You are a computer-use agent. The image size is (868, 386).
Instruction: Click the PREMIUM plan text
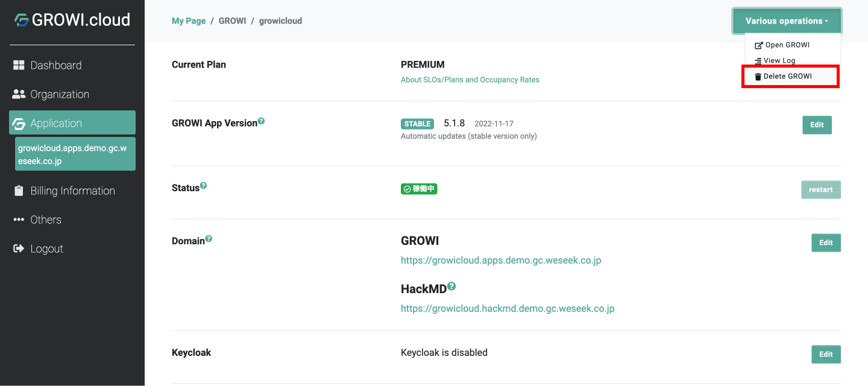(423, 65)
